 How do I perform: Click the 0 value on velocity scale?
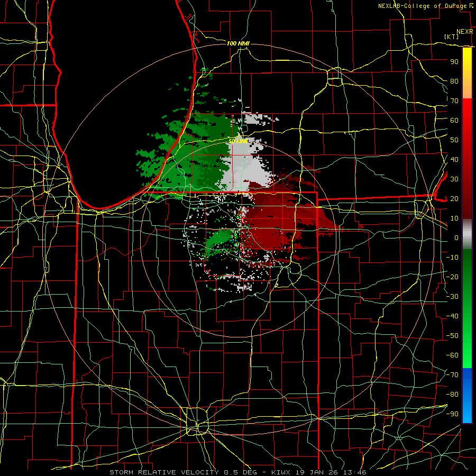456,238
